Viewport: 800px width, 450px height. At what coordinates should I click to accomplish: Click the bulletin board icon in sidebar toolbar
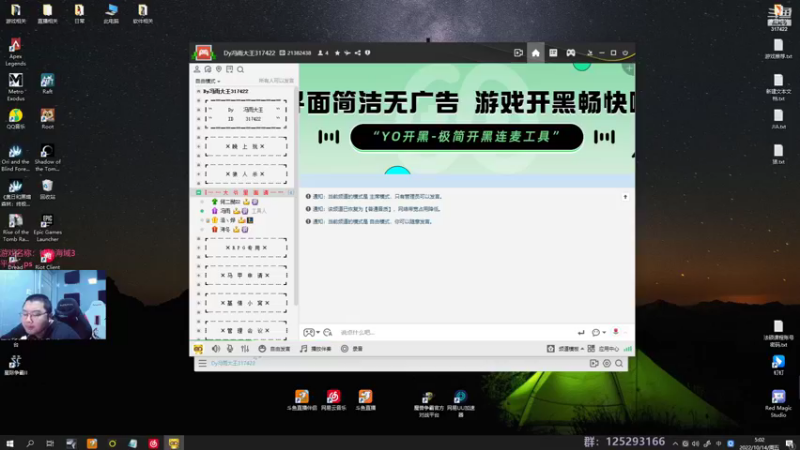click(230, 69)
